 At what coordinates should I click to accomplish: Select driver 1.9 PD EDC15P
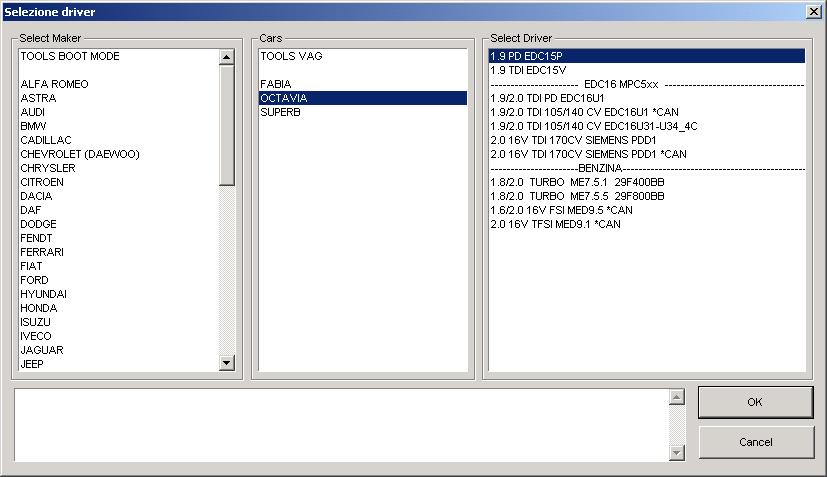647,56
